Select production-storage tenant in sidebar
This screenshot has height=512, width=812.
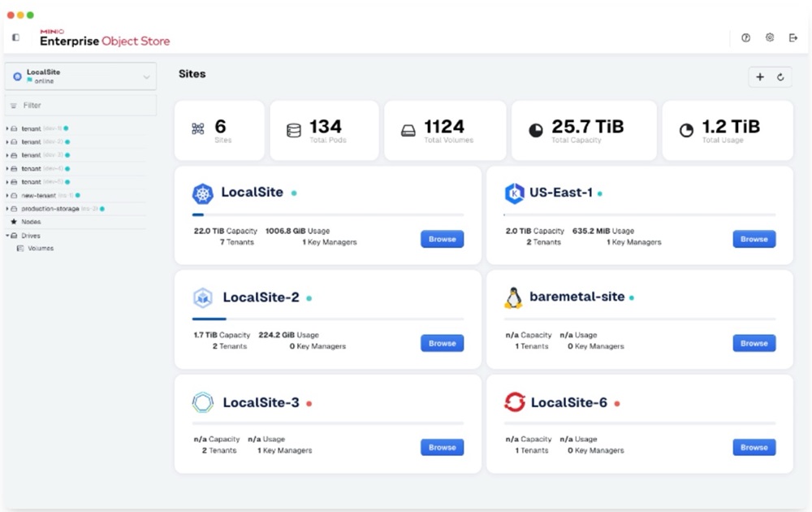point(50,208)
